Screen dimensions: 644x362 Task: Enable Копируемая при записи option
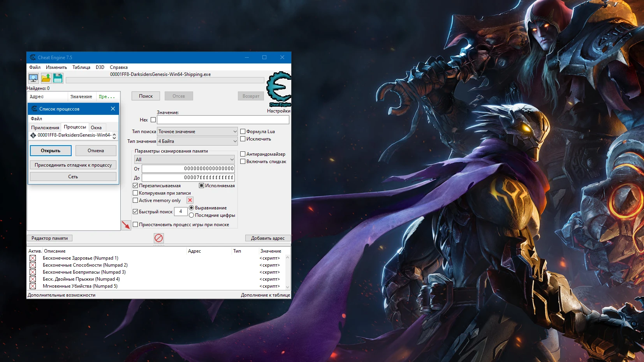pyautogui.click(x=135, y=193)
